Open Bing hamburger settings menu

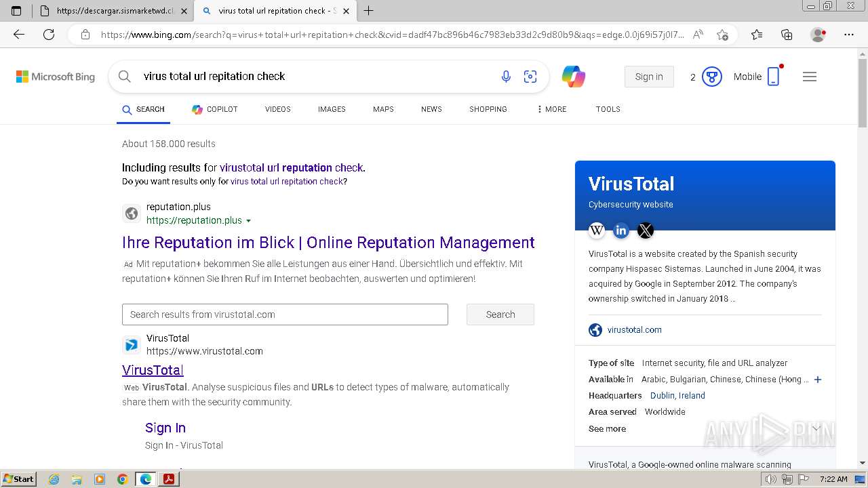(x=810, y=77)
